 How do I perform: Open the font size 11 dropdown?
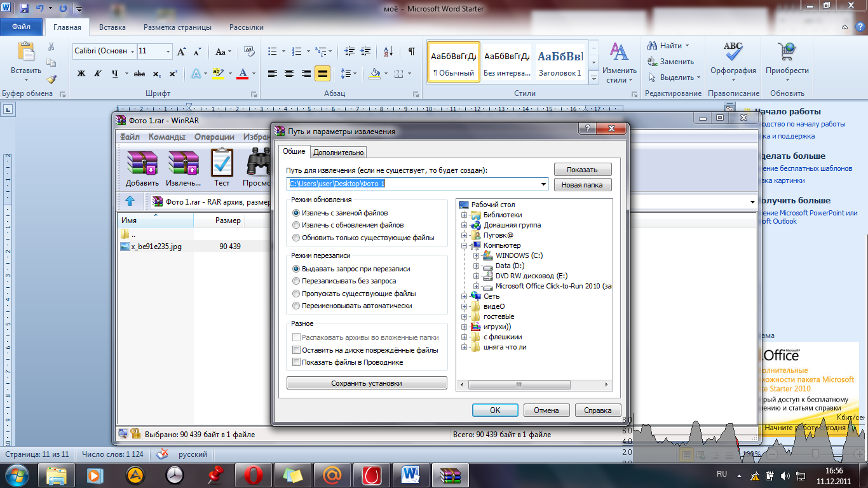[168, 51]
